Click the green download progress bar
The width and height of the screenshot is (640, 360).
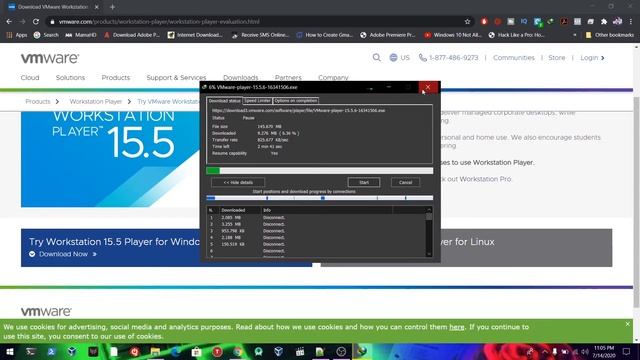tap(320, 171)
